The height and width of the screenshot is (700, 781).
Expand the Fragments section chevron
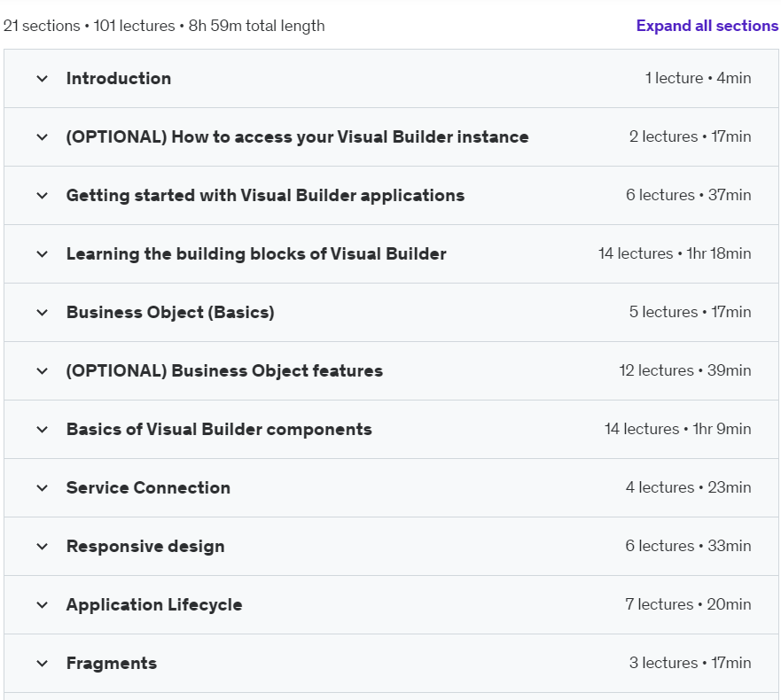coord(43,663)
